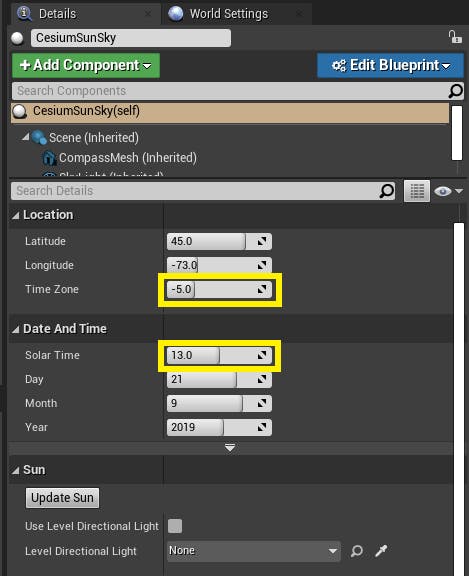Click the Year value 2019

tap(183, 427)
